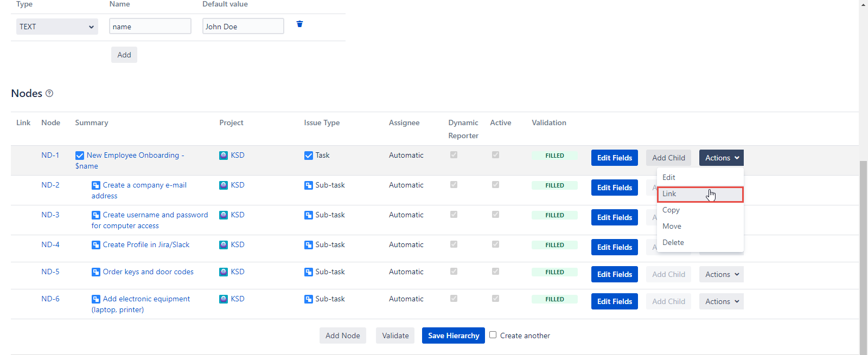Image resolution: width=868 pixels, height=355 pixels.
Task: Open the Actions dropdown in ND-6 row
Action: [x=721, y=301]
